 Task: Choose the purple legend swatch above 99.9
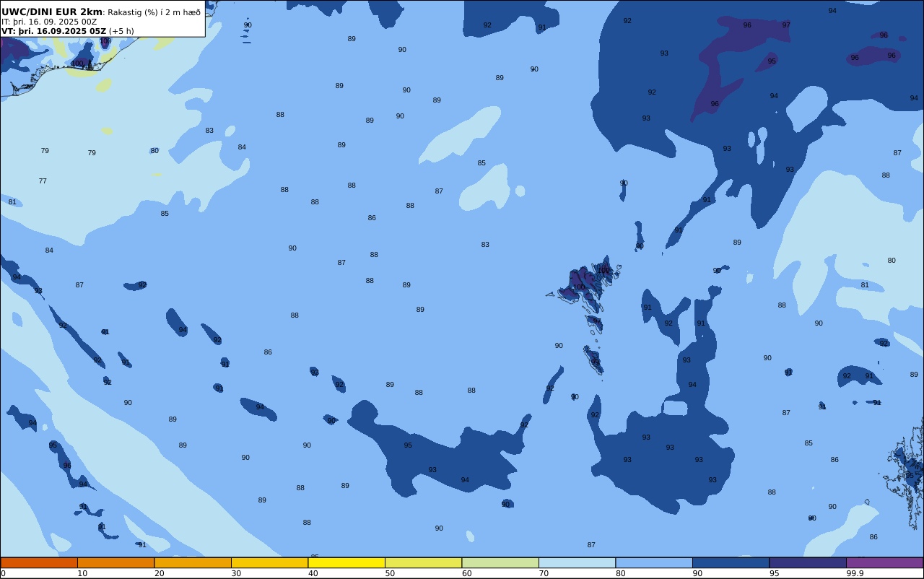click(884, 562)
